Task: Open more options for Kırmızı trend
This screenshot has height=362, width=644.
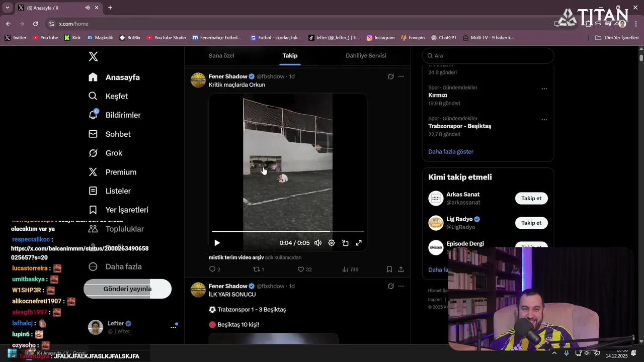Action: [x=544, y=88]
